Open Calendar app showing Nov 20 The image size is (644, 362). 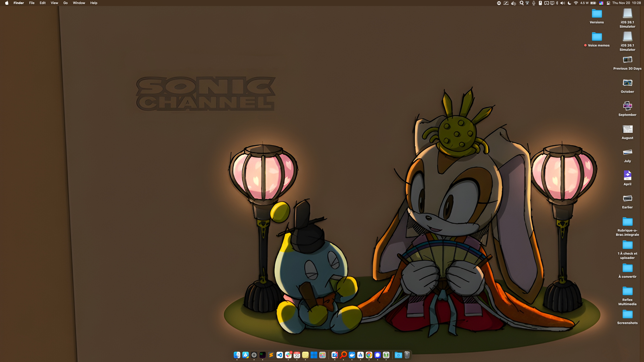(297, 355)
